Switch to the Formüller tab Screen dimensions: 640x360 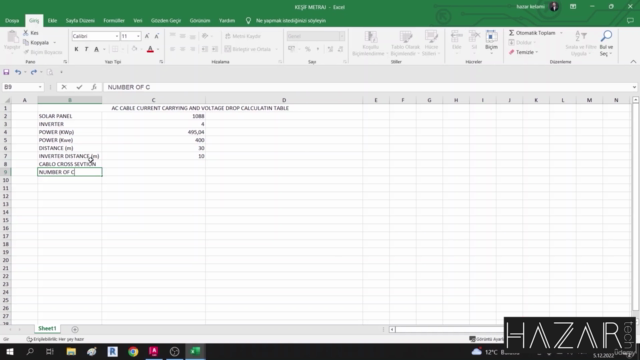pyautogui.click(x=114, y=20)
